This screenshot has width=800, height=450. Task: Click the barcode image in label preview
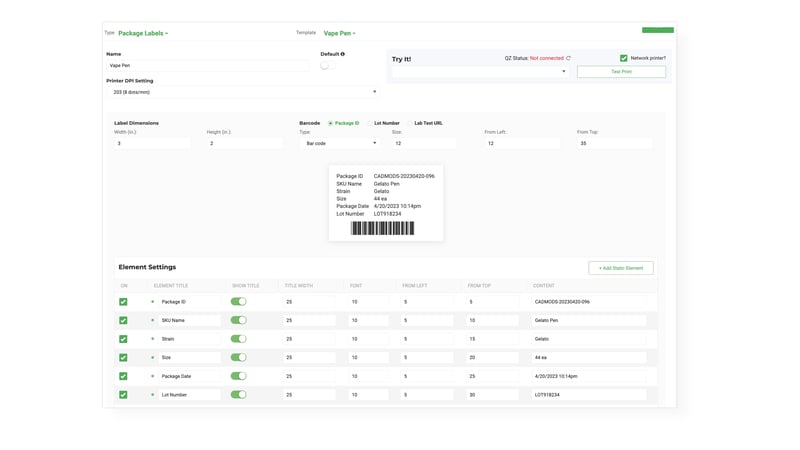(382, 228)
